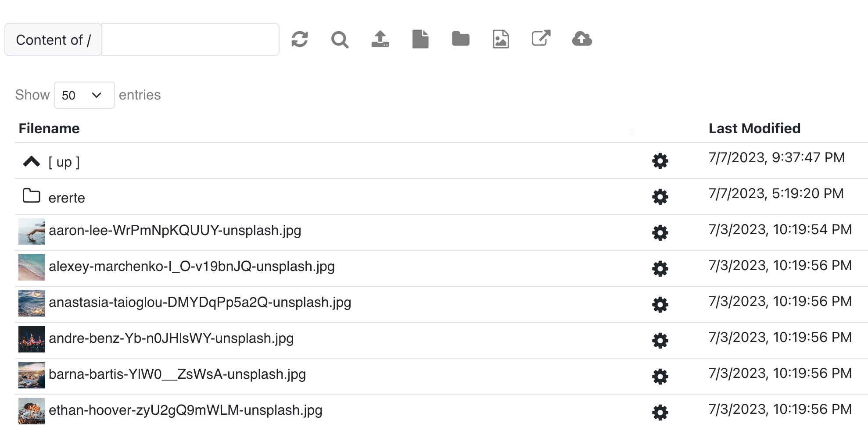868x427 pixels.
Task: Click the cloud upload icon
Action: click(582, 39)
